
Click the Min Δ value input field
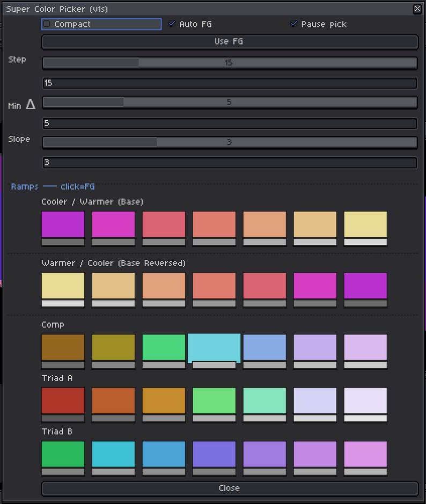point(229,123)
